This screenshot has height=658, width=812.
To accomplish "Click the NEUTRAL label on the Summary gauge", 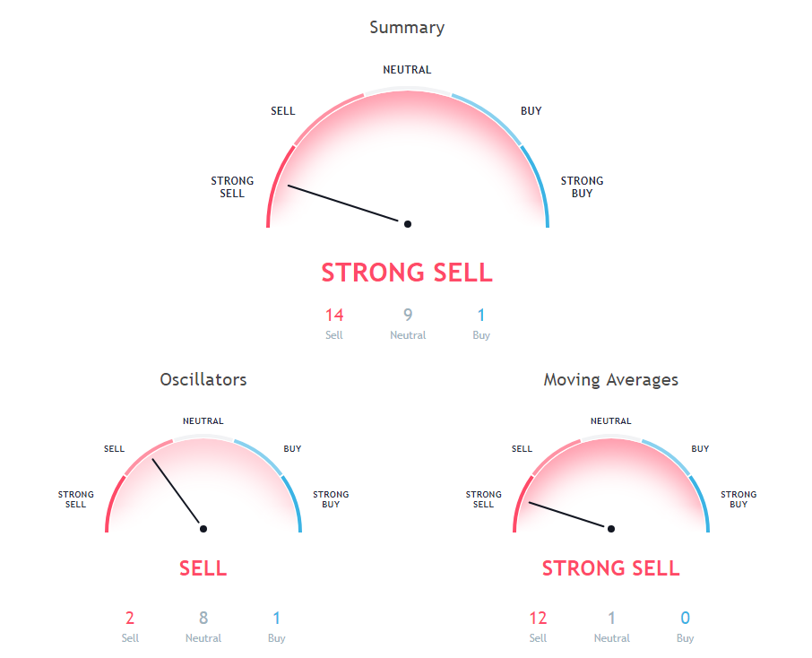I will coord(407,70).
